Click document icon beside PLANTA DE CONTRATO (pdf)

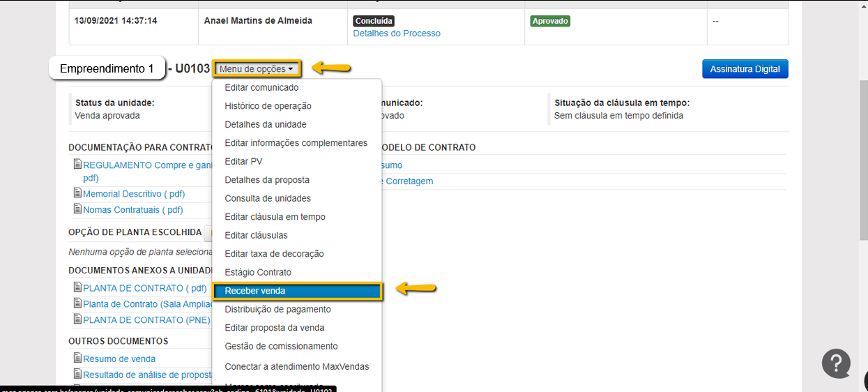click(77, 287)
